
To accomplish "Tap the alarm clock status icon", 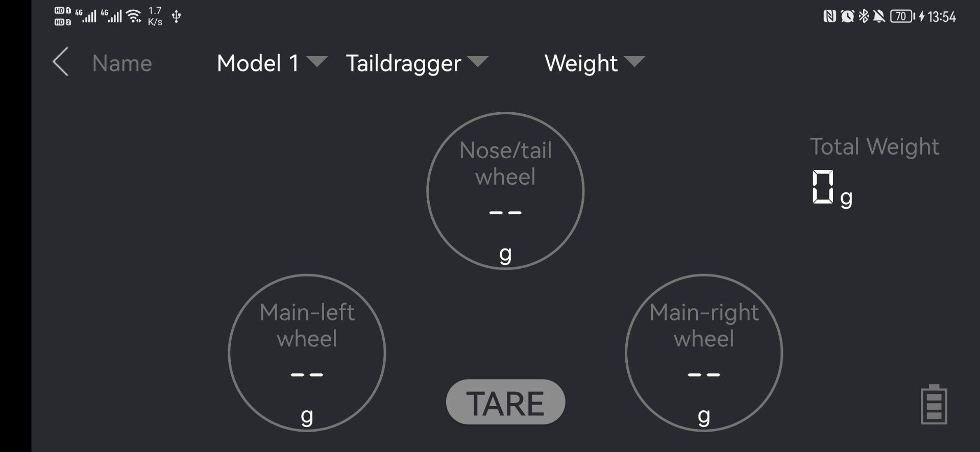I will click(847, 16).
